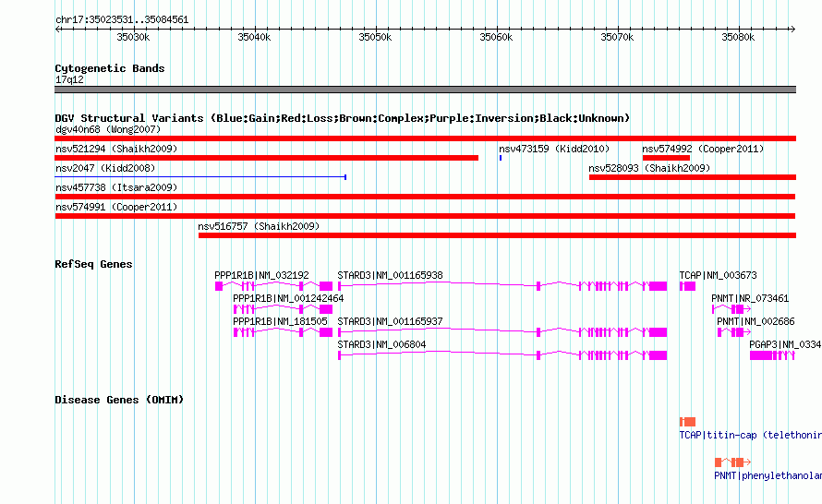Screen dimensions: 822x504
Task: Click the nsv457738 (Itsara2009) label
Action: [x=116, y=187]
